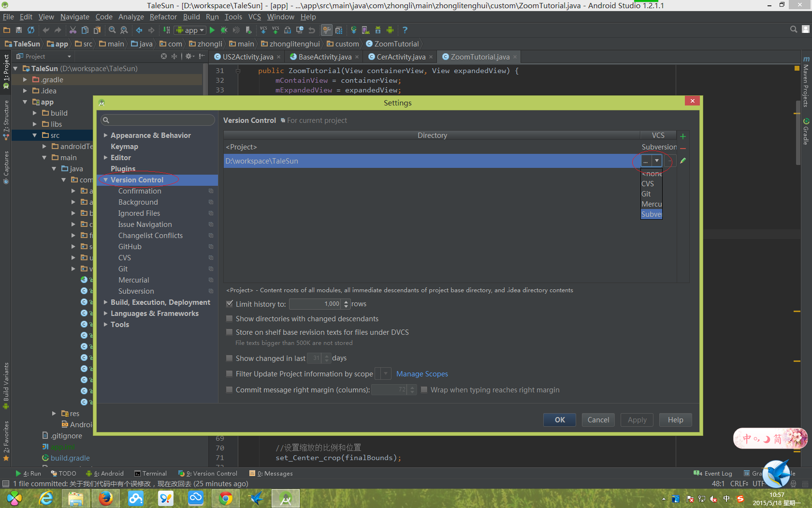812x508 pixels.
Task: Click the Undo arrow in main toolbar
Action: [x=46, y=30]
